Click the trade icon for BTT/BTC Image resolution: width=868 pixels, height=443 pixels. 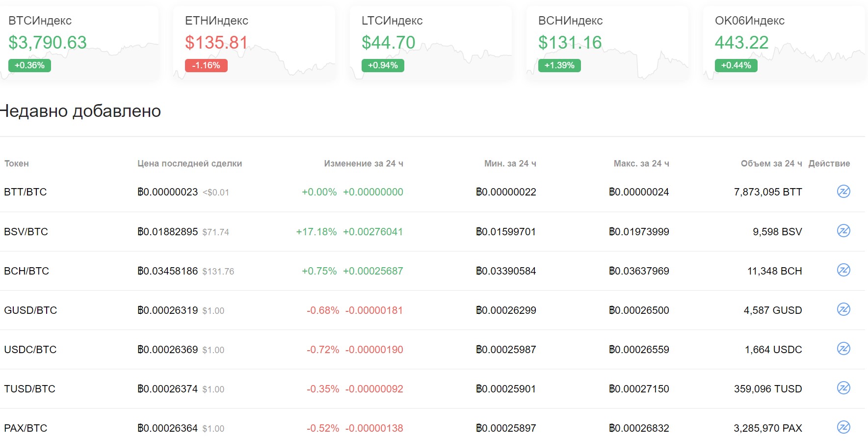[843, 192]
